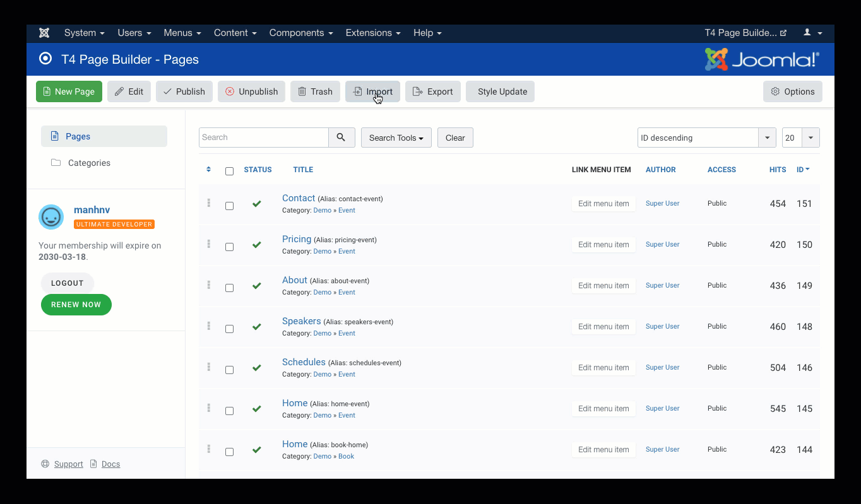Open the Extensions menu
Screen dimensions: 861x504
373,33
